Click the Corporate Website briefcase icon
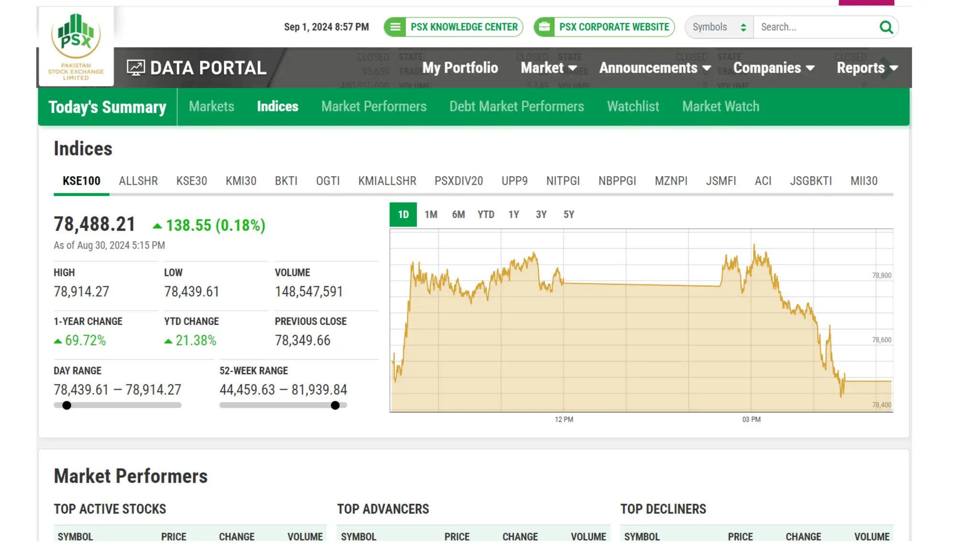This screenshot has width=980, height=551. [545, 27]
